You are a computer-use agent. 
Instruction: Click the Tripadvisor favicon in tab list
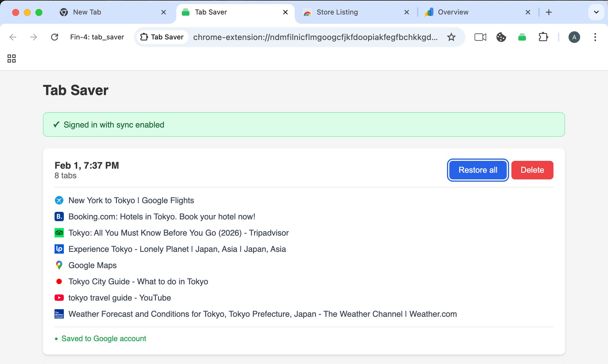(59, 233)
